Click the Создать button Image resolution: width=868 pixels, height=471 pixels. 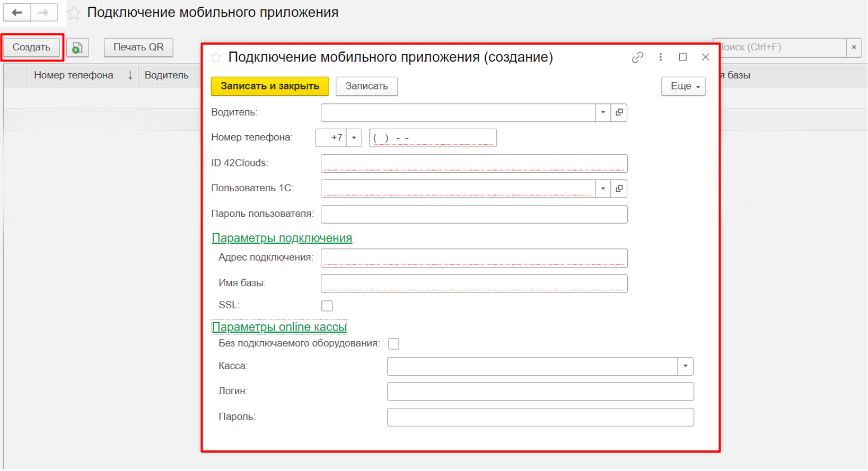pos(31,48)
